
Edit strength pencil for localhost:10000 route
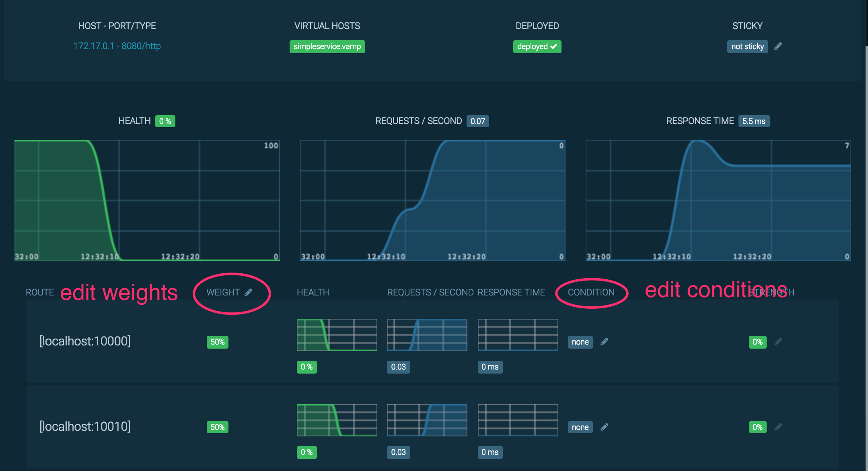(778, 342)
